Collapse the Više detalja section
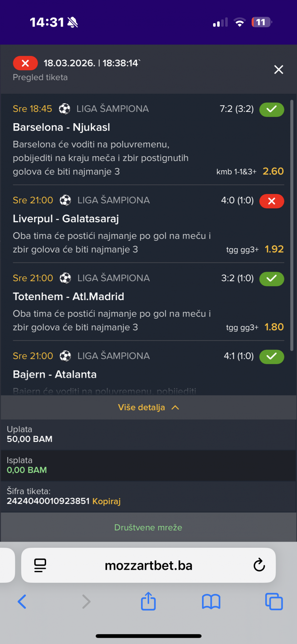This screenshot has width=297, height=644. 148,407
